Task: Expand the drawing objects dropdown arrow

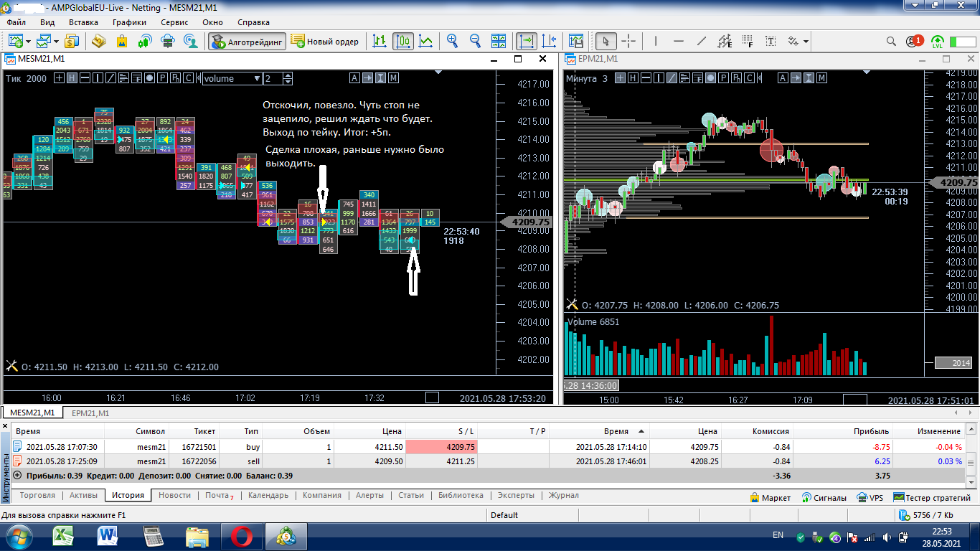Action: tap(806, 42)
